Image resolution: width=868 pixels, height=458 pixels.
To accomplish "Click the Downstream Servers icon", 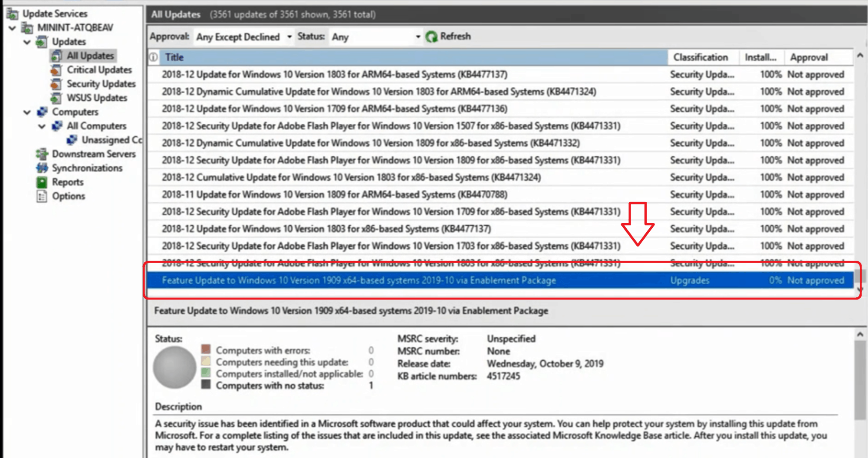I will [42, 154].
